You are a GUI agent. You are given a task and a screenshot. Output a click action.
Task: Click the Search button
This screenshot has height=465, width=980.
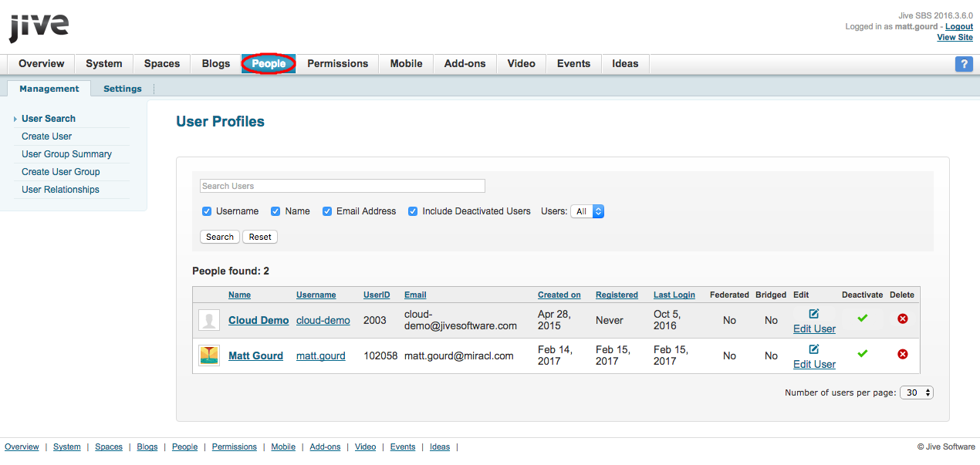220,237
